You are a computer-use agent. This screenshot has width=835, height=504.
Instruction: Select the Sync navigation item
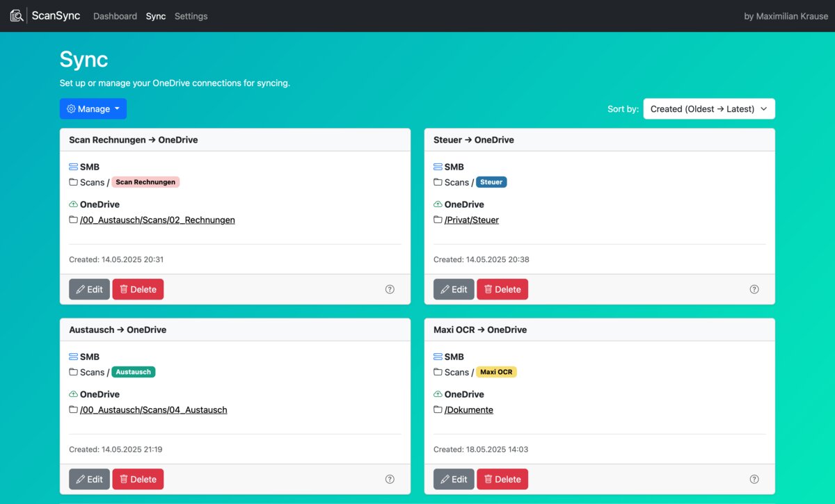(156, 16)
